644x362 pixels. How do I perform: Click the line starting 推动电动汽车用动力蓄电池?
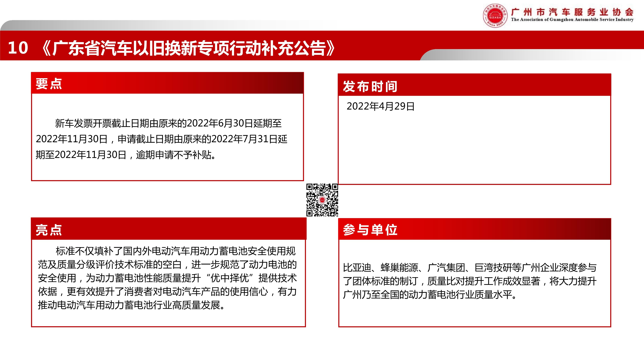point(132,305)
